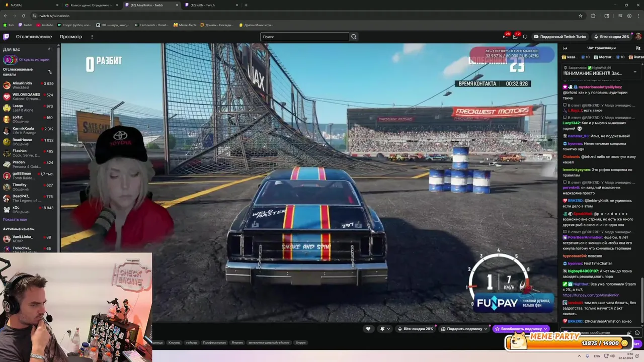
Task: Open Lasqa channel in sidebar
Action: point(28,108)
